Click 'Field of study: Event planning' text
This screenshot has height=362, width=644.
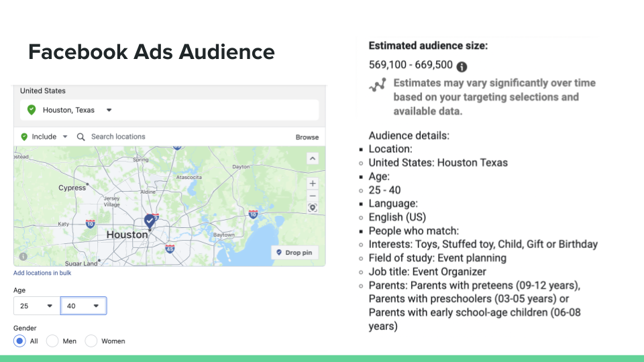click(x=437, y=258)
